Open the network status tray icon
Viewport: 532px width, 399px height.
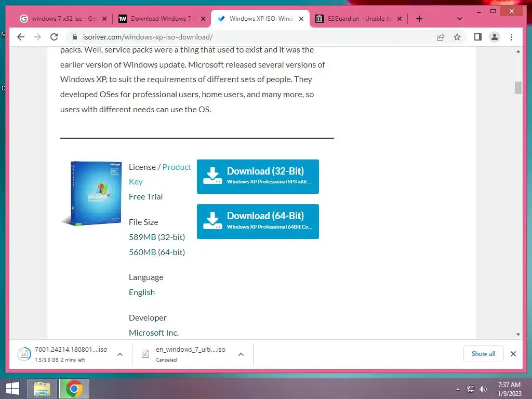point(471,389)
